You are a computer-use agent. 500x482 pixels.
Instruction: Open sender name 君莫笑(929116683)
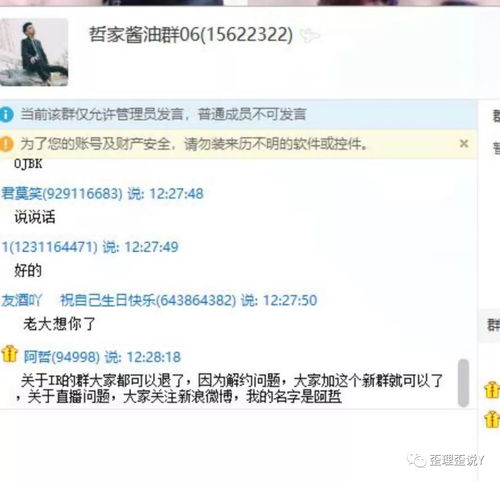point(62,194)
